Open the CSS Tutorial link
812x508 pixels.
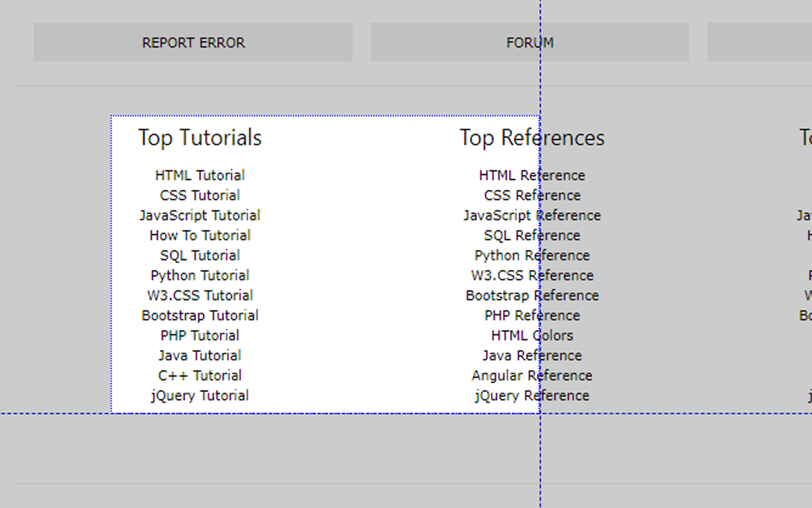click(x=200, y=196)
